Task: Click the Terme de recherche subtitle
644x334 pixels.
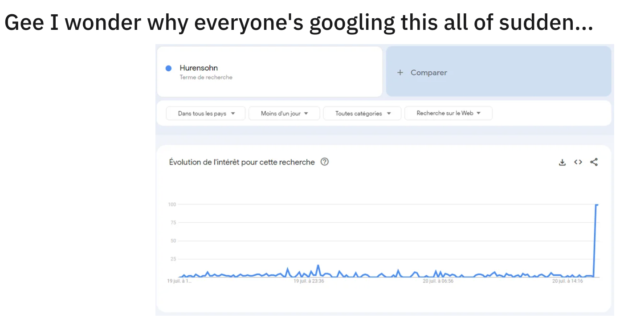Action: [206, 77]
